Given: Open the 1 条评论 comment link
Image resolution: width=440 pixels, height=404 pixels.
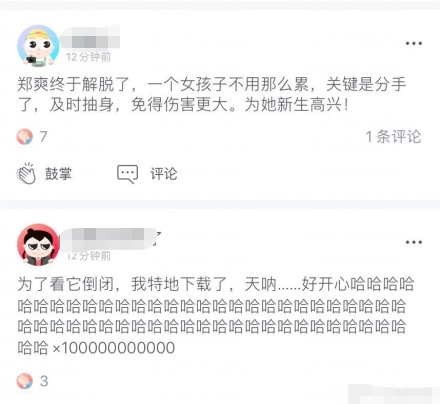Looking at the screenshot, I should (x=393, y=137).
